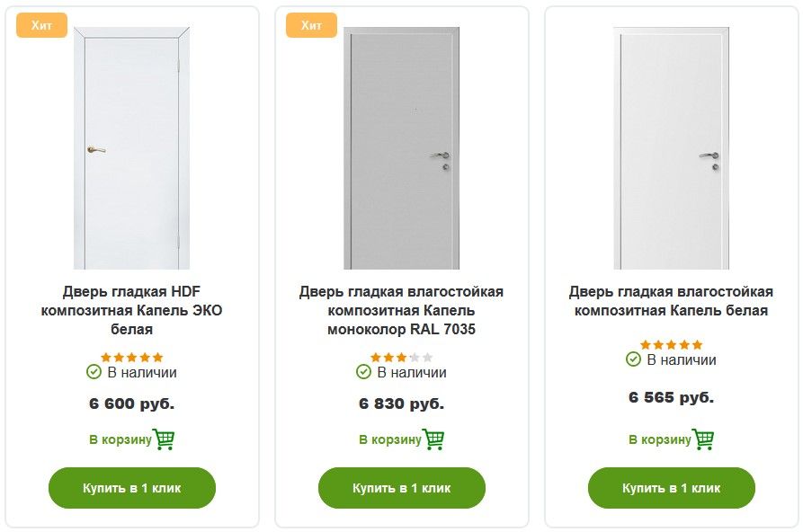Click availability checkmark icon under RAL 7035 door
This screenshot has height=532, width=803.
click(x=363, y=372)
